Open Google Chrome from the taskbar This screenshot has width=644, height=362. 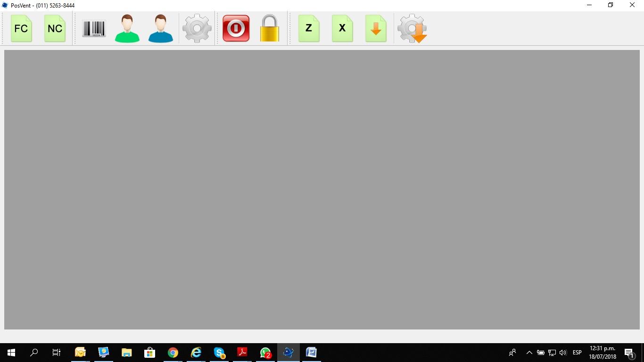173,353
